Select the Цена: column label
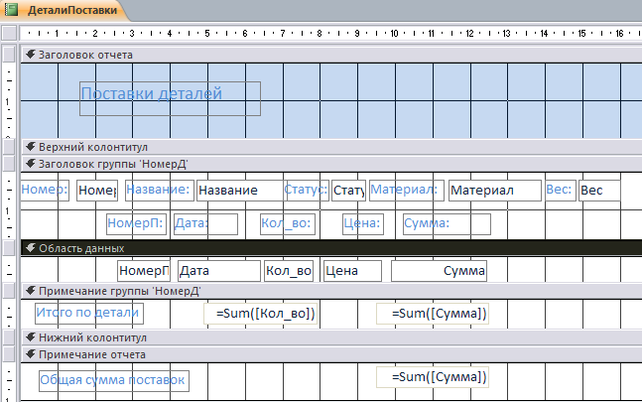 pyautogui.click(x=363, y=224)
